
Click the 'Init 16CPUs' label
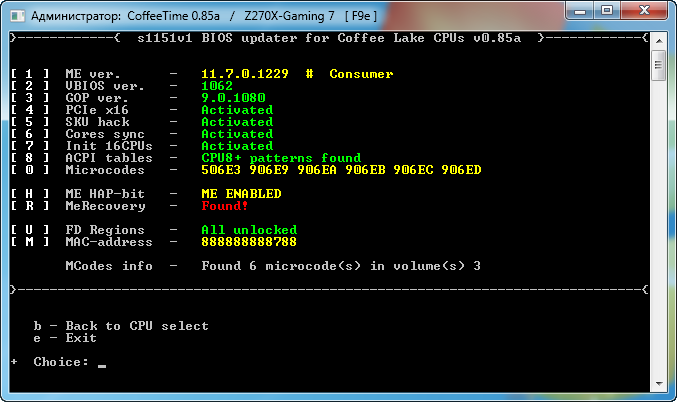pyautogui.click(x=109, y=146)
